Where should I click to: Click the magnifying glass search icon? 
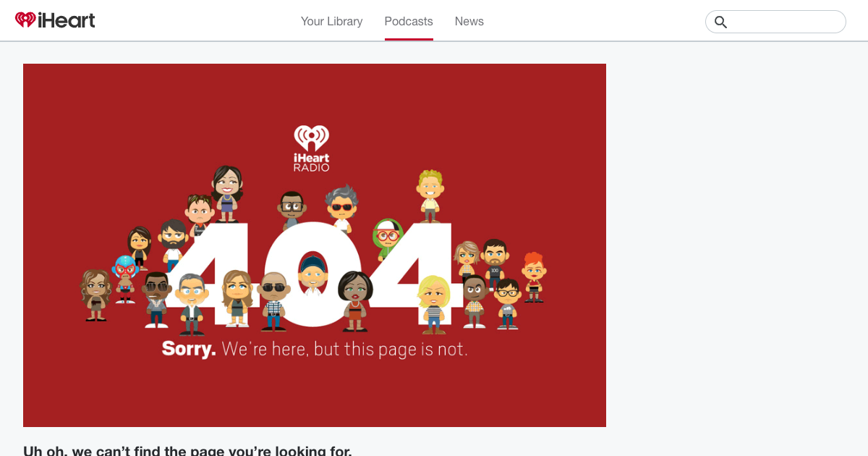click(720, 22)
